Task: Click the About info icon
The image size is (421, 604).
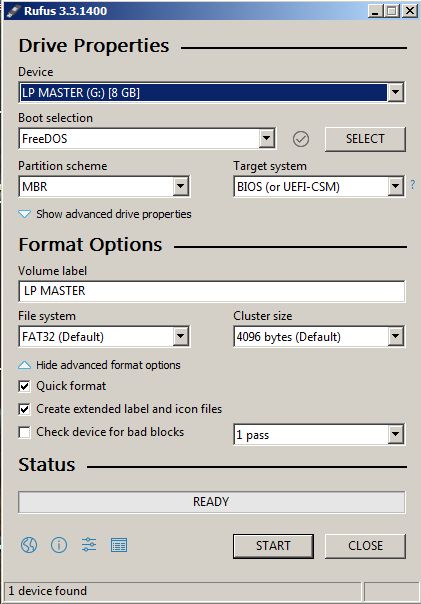Action: pos(59,545)
